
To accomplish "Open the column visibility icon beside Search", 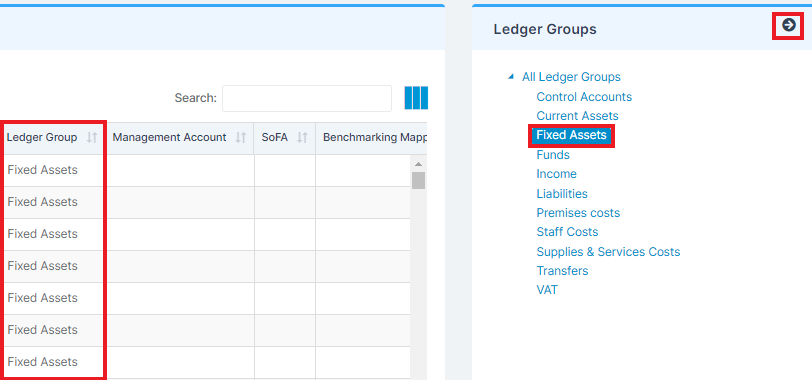I will pos(416,98).
